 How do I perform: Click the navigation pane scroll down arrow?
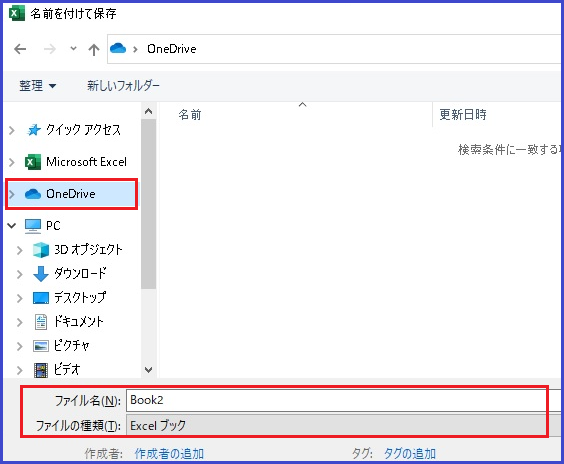149,369
